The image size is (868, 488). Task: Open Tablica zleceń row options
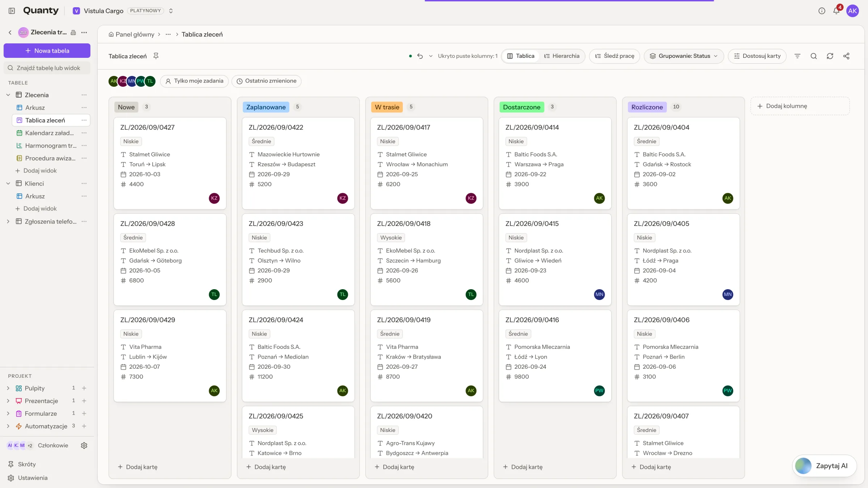click(x=84, y=120)
